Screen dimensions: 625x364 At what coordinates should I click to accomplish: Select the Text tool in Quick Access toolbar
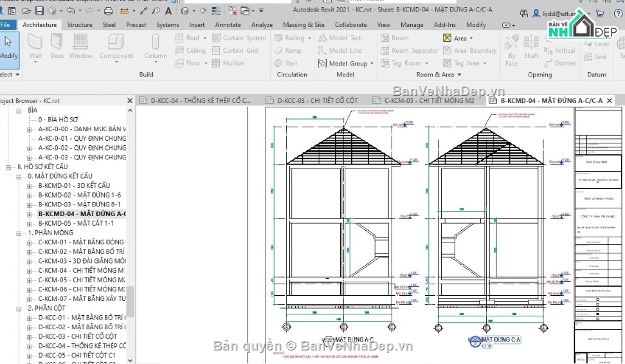point(168,11)
